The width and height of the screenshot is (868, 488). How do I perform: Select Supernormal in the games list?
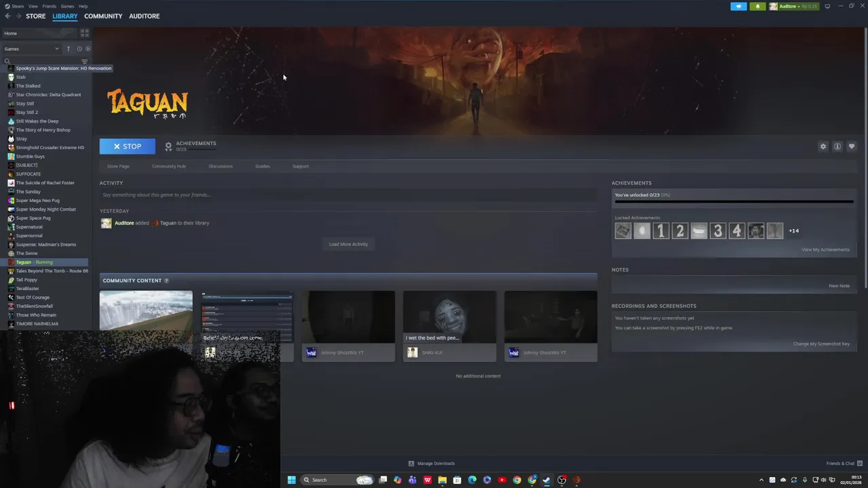click(x=28, y=236)
